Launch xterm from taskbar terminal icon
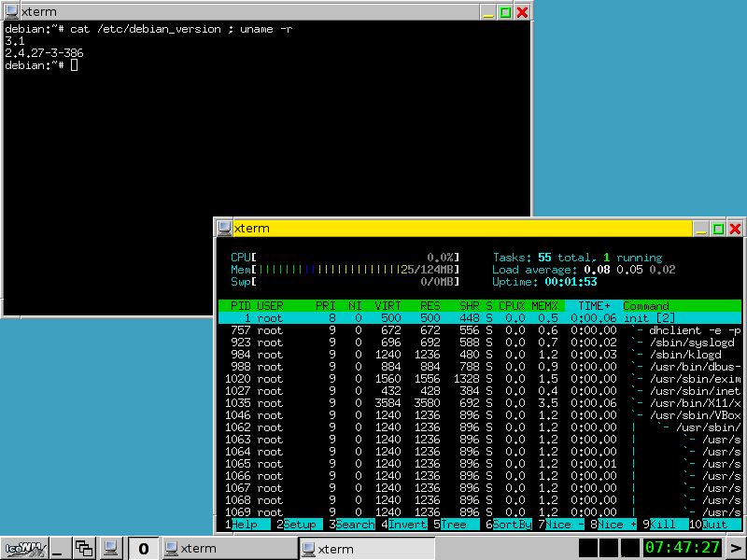The height and width of the screenshot is (560, 747). point(110,549)
